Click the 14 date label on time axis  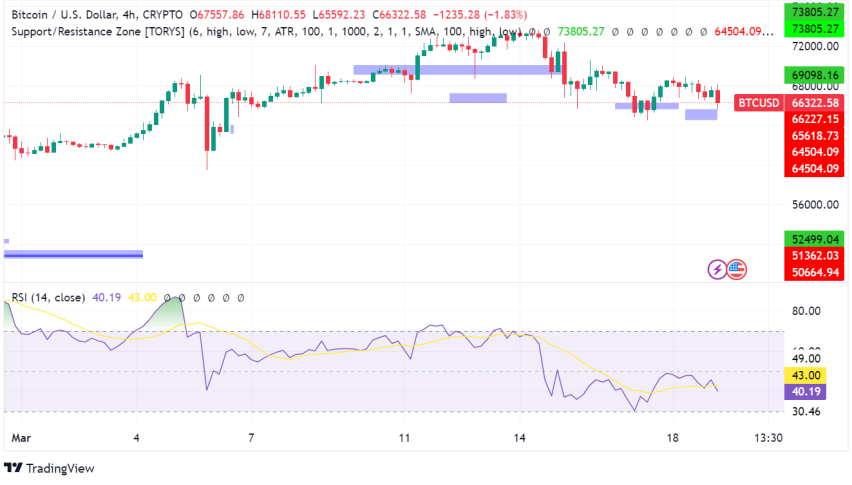click(x=519, y=438)
